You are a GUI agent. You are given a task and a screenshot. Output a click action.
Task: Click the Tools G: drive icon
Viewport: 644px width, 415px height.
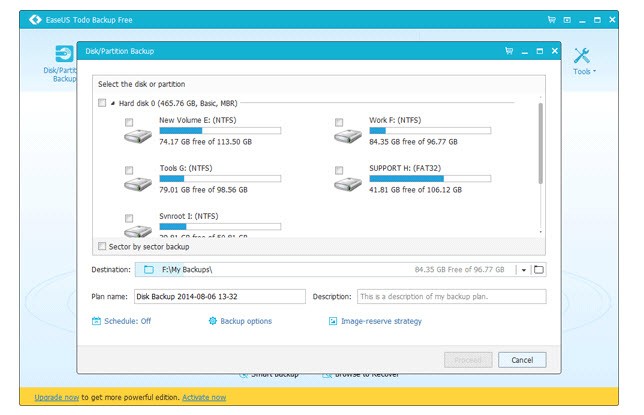coord(138,184)
